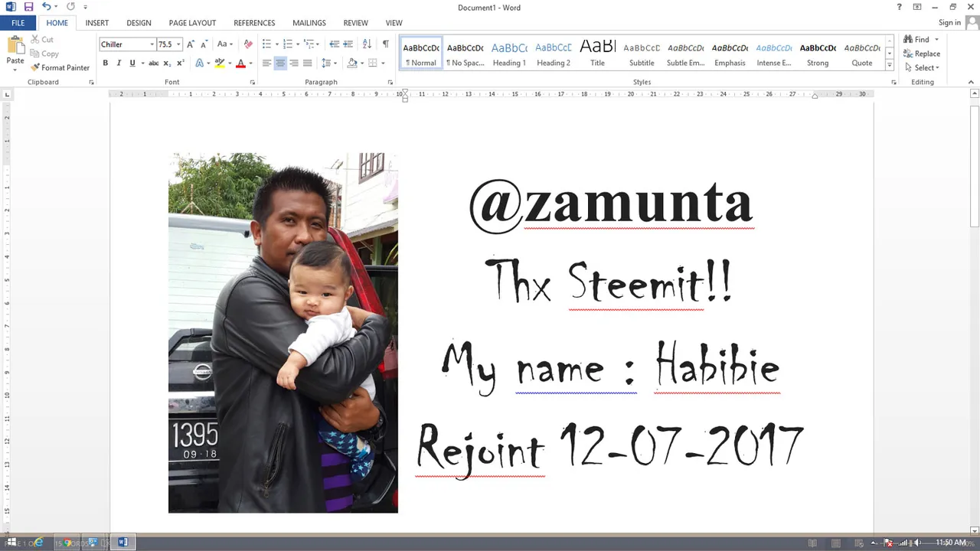
Task: Align text right
Action: (x=293, y=63)
